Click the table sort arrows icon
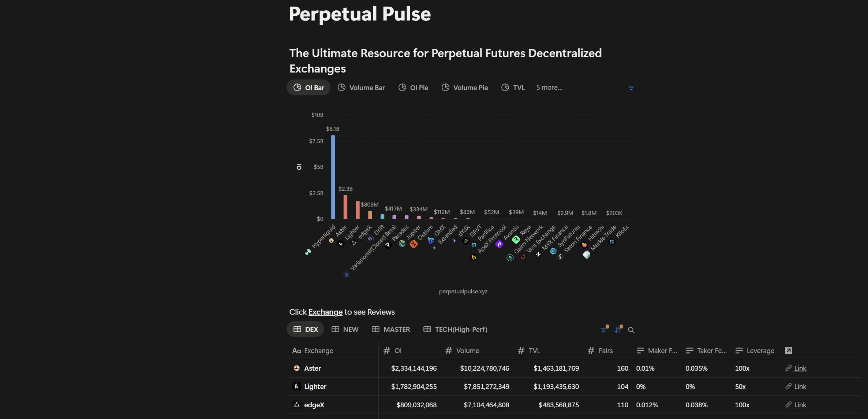Viewport: 868px width, 419px height. tap(618, 330)
